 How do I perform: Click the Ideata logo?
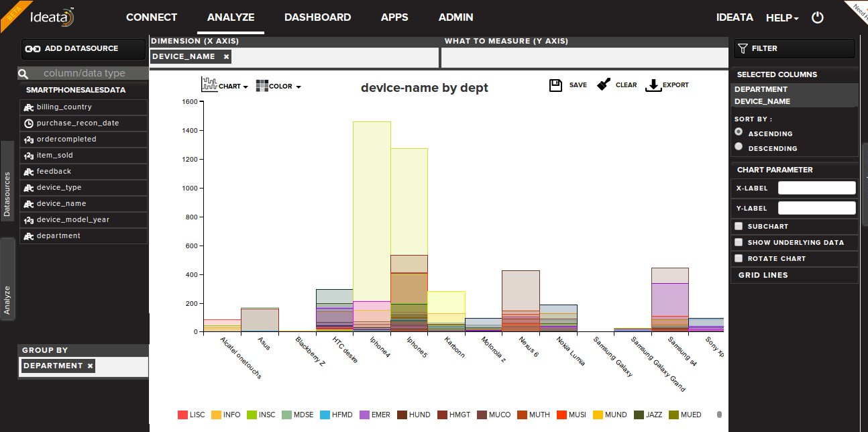[52, 17]
